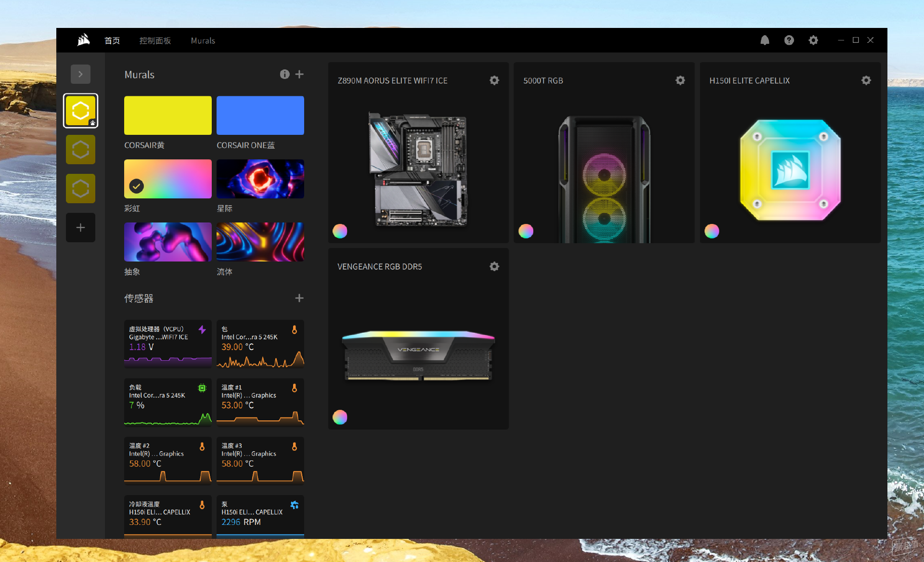Switch to the 首页 tab
This screenshot has height=562, width=924.
pyautogui.click(x=112, y=40)
